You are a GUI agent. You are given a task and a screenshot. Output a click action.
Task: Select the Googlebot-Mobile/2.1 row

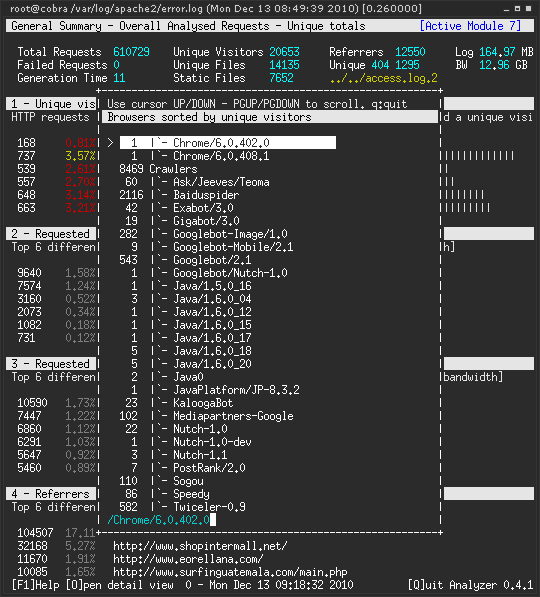click(212, 246)
